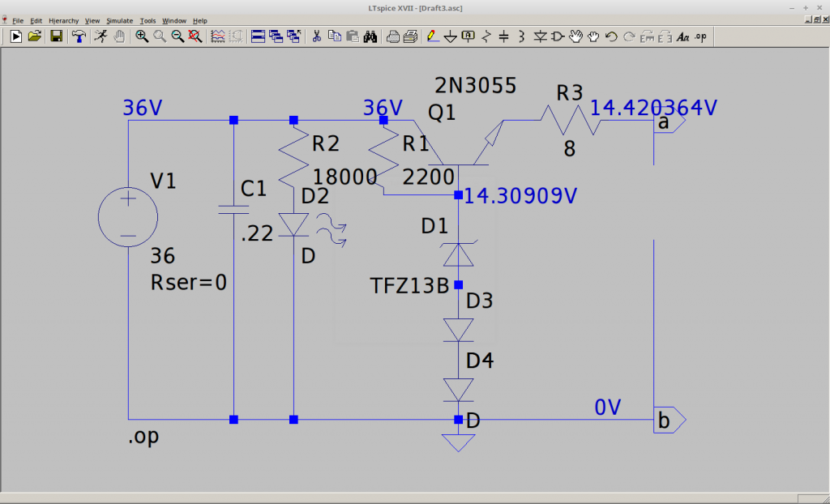Click the Run simulation icon
The width and height of the screenshot is (830, 504).
pyautogui.click(x=15, y=36)
